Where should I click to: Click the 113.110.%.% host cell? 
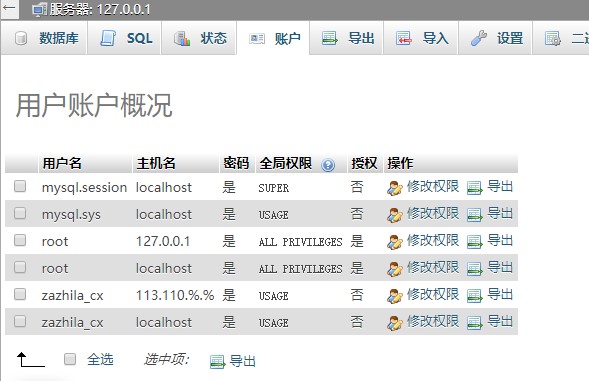pyautogui.click(x=175, y=295)
